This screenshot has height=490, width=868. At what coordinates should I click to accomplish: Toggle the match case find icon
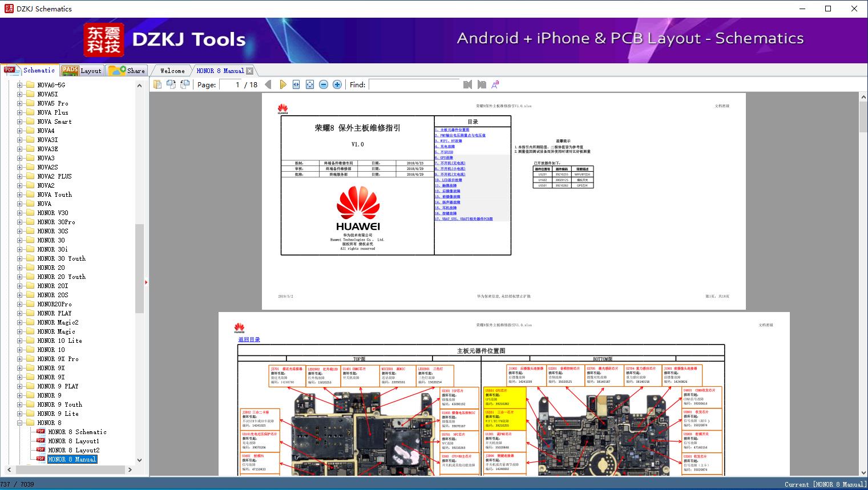(495, 84)
